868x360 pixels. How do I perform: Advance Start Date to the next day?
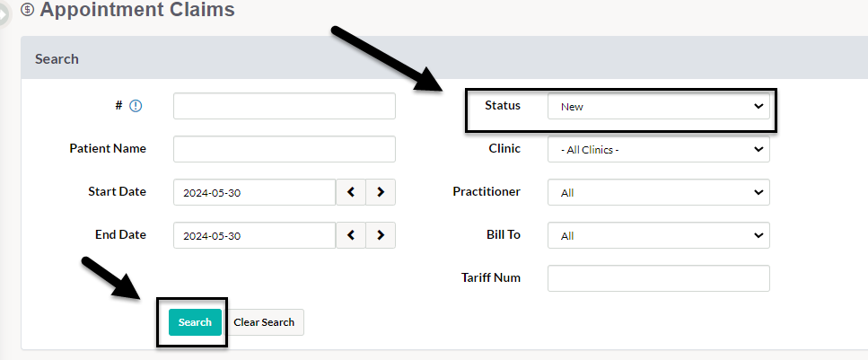point(381,192)
